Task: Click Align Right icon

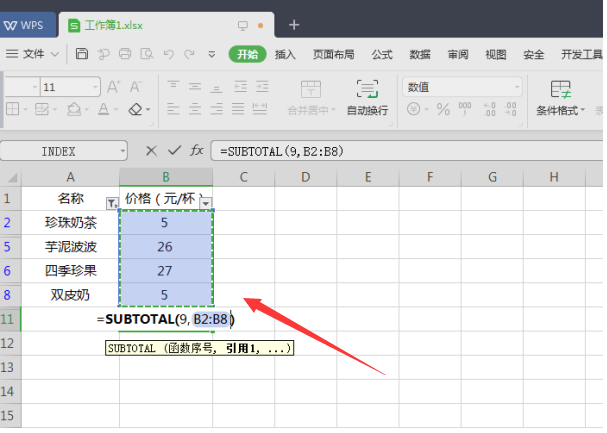Action: pos(216,109)
